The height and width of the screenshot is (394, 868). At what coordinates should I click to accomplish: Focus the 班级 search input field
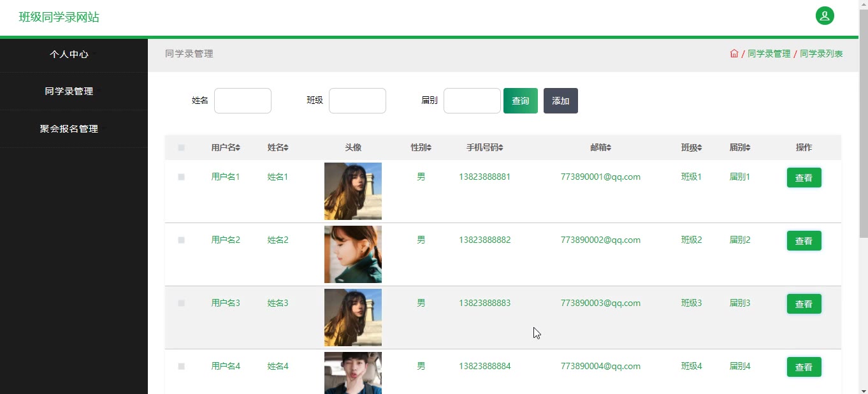358,101
